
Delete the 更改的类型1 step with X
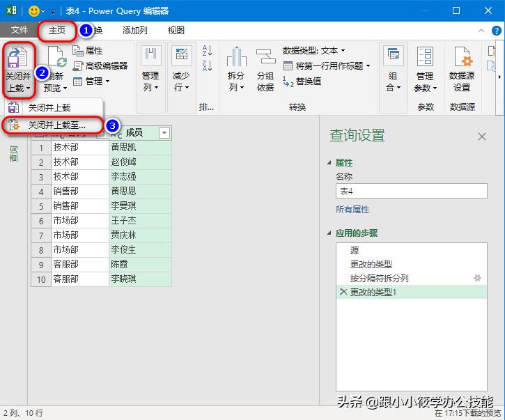pos(343,292)
